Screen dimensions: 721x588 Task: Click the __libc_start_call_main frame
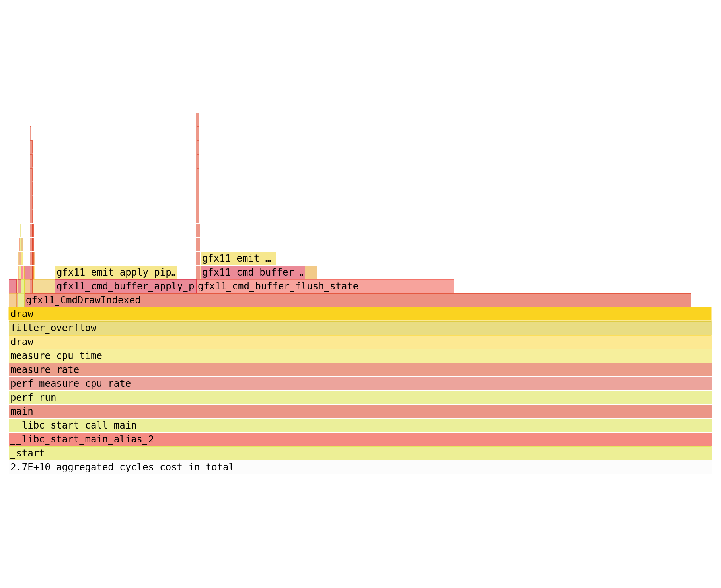tap(360, 425)
